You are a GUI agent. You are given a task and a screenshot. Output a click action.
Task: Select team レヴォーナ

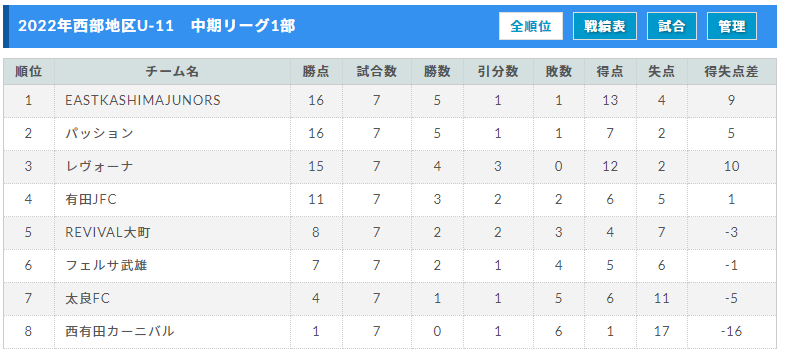coord(99,166)
